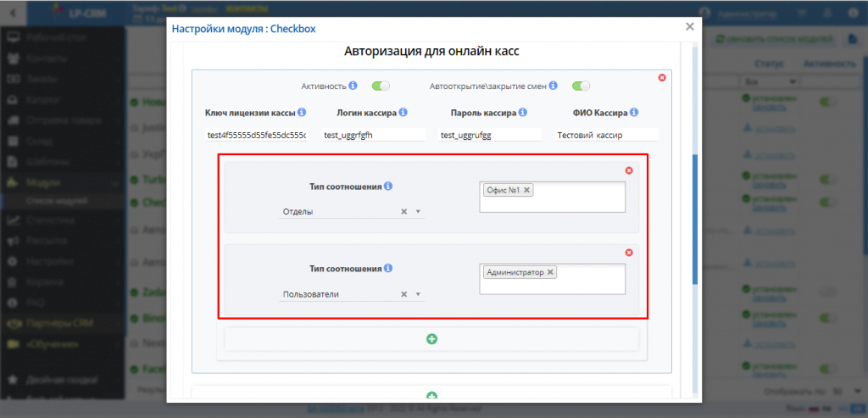Open the Статус filter dropdown showing Все
Image resolution: width=868 pixels, height=418 pixels.
pos(770,82)
